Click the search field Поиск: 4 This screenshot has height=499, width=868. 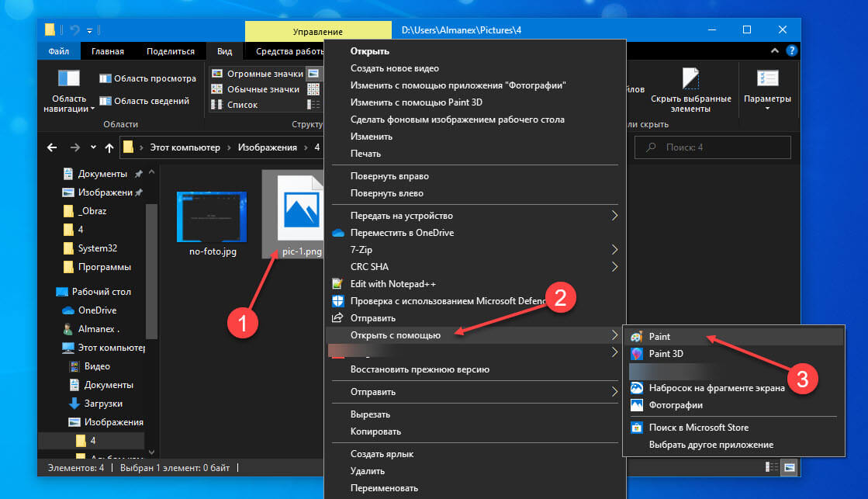pyautogui.click(x=712, y=147)
